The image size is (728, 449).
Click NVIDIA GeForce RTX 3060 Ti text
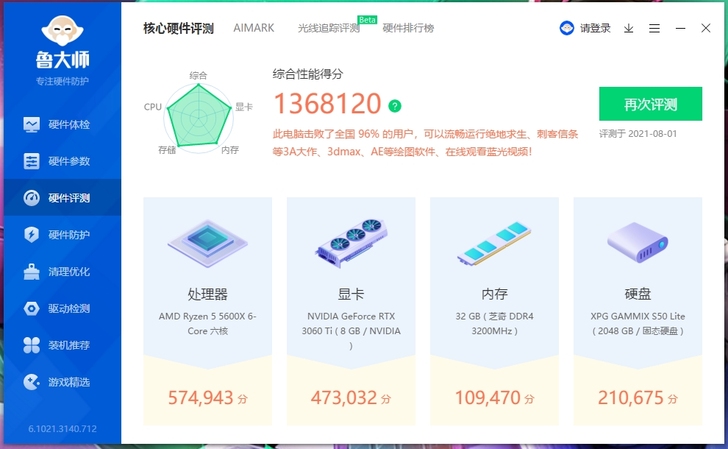pyautogui.click(x=351, y=331)
